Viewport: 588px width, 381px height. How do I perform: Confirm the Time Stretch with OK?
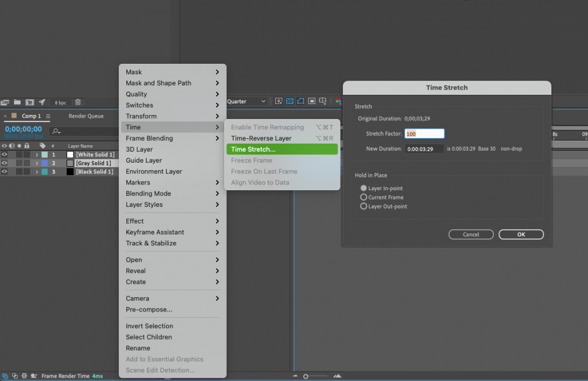(x=521, y=234)
